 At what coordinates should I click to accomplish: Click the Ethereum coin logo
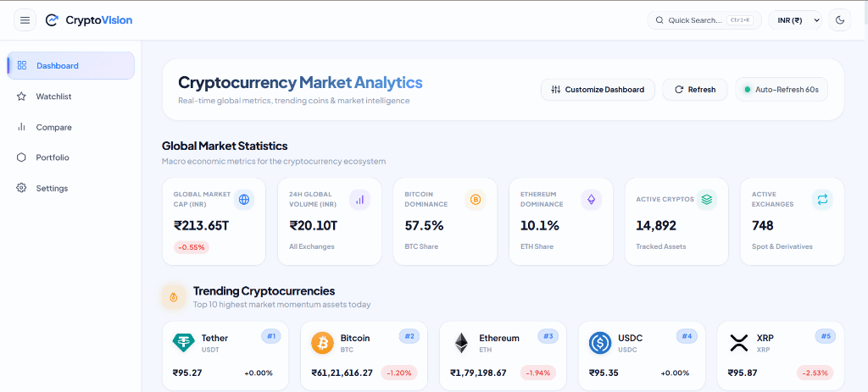461,343
